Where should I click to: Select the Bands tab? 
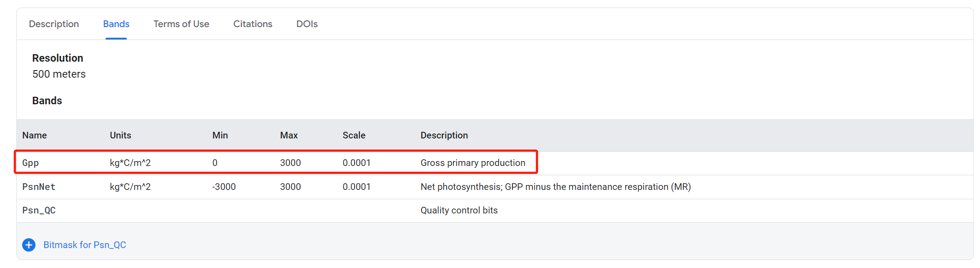coord(116,24)
